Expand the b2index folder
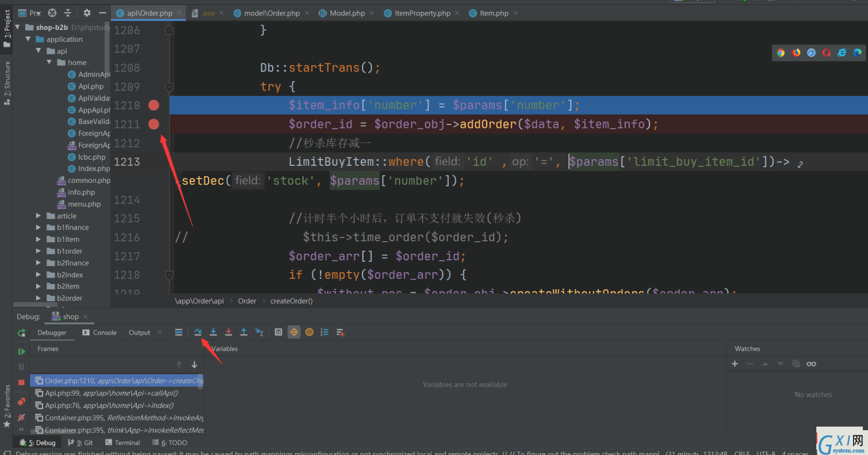868x455 pixels. point(38,275)
